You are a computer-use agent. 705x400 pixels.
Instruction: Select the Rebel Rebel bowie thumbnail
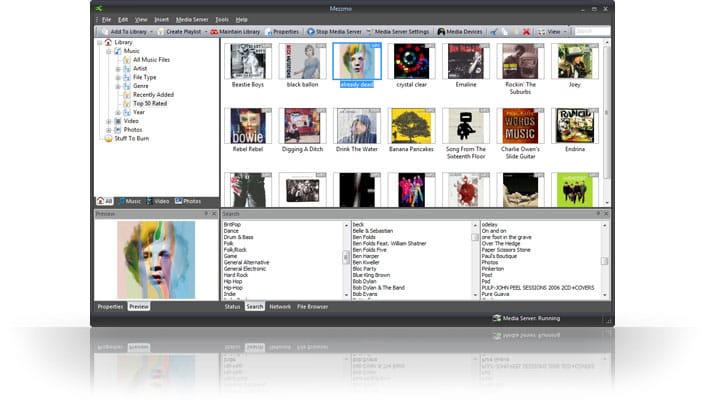[x=248, y=126]
